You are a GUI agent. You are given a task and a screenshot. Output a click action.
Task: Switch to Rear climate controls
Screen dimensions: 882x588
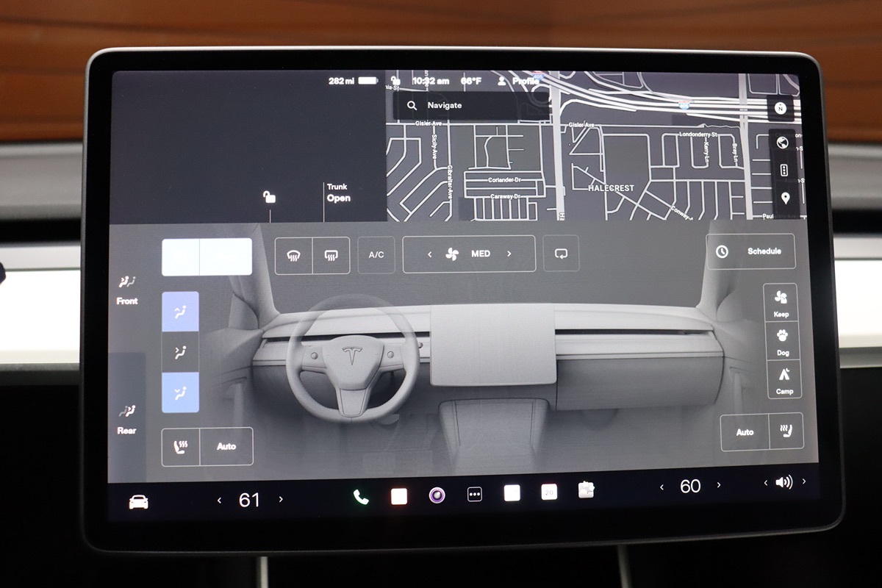pos(126,418)
